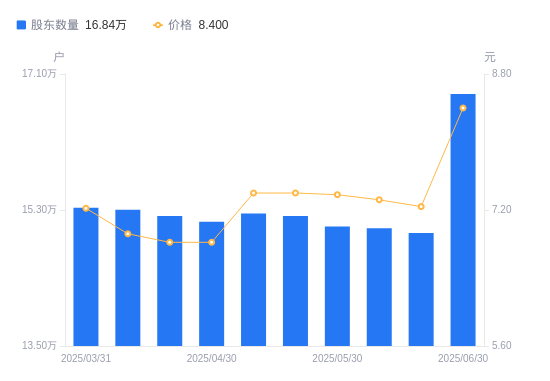Toggle the blue 股东数量 legend square
The image size is (550, 381).
(21, 25)
